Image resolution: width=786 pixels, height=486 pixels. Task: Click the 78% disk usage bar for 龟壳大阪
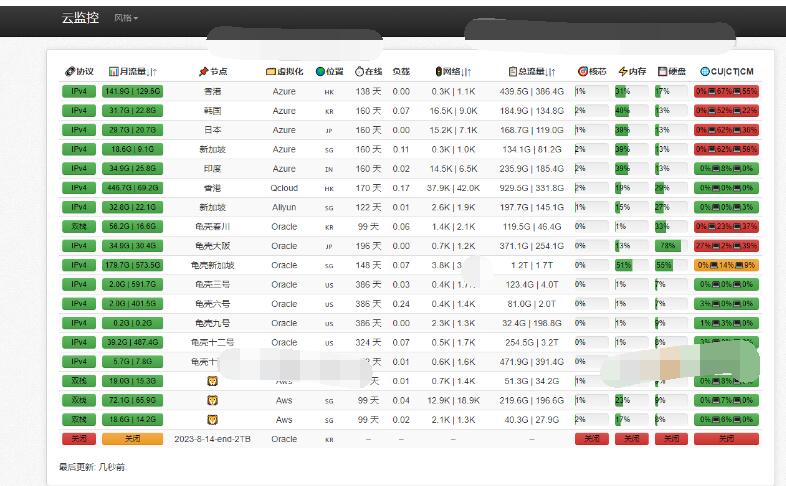[x=669, y=246]
